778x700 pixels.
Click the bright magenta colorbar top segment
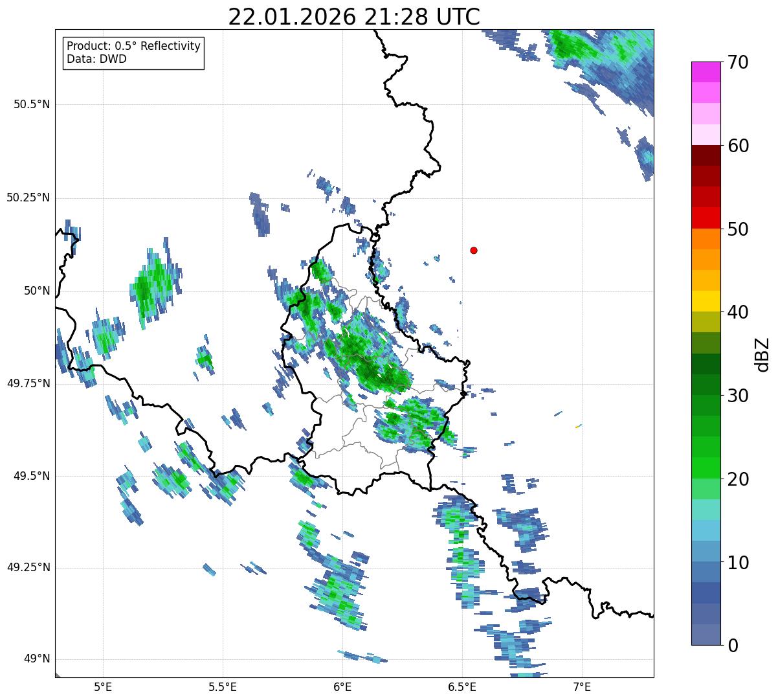click(706, 72)
